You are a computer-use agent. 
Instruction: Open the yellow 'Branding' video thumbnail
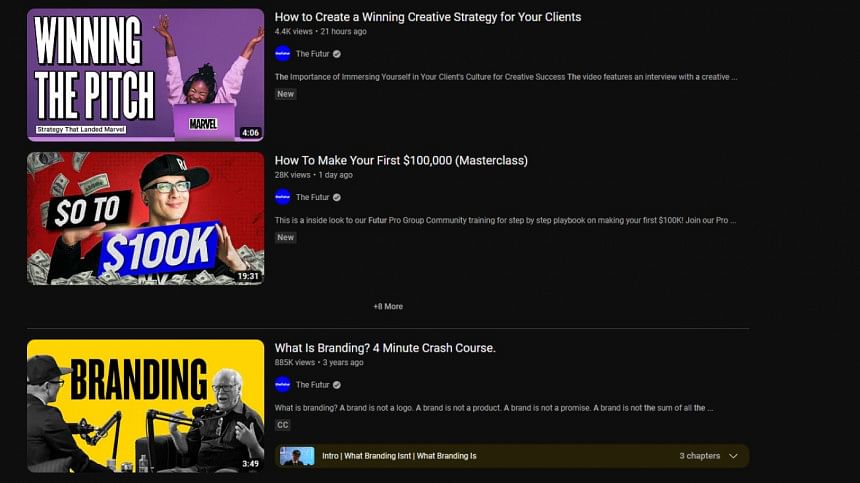click(x=145, y=405)
